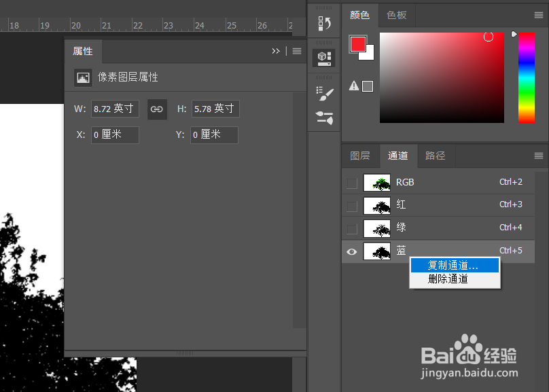Select the 绿 channel thumbnail
Viewport: 549px width, 392px height.
coord(376,228)
